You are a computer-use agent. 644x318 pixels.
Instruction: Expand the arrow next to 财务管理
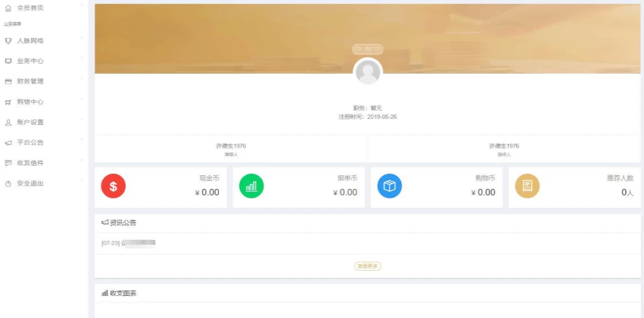coord(82,79)
